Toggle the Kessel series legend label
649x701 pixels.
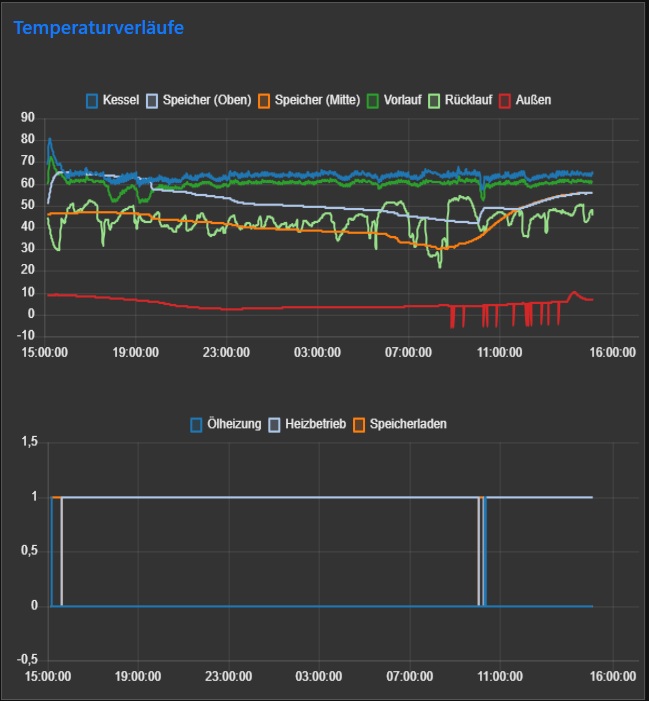click(x=120, y=100)
